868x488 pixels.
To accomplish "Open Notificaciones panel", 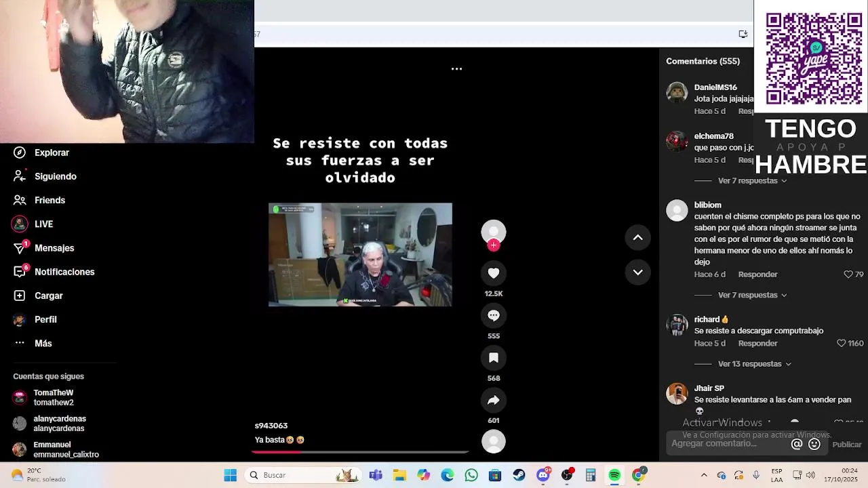I will [54, 272].
